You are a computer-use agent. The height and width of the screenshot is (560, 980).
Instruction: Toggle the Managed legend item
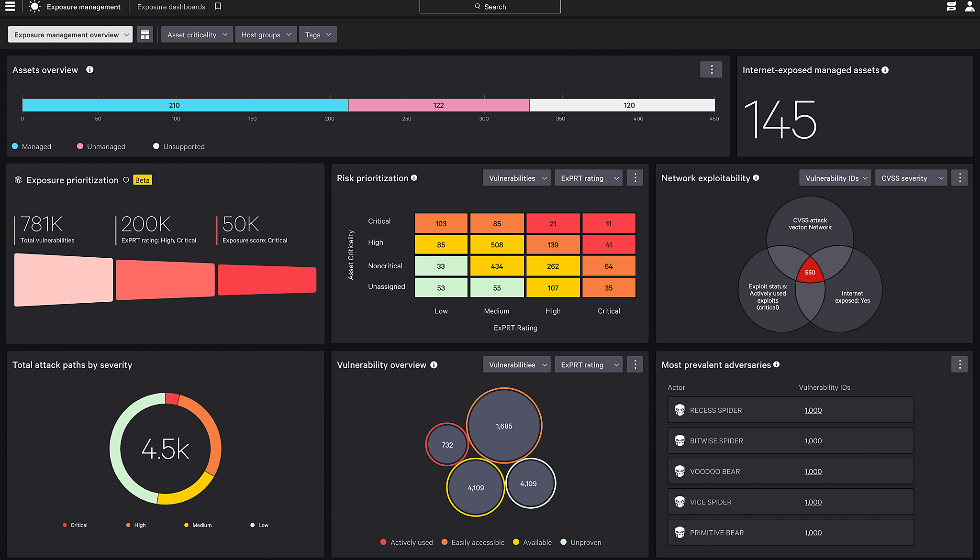pyautogui.click(x=32, y=146)
